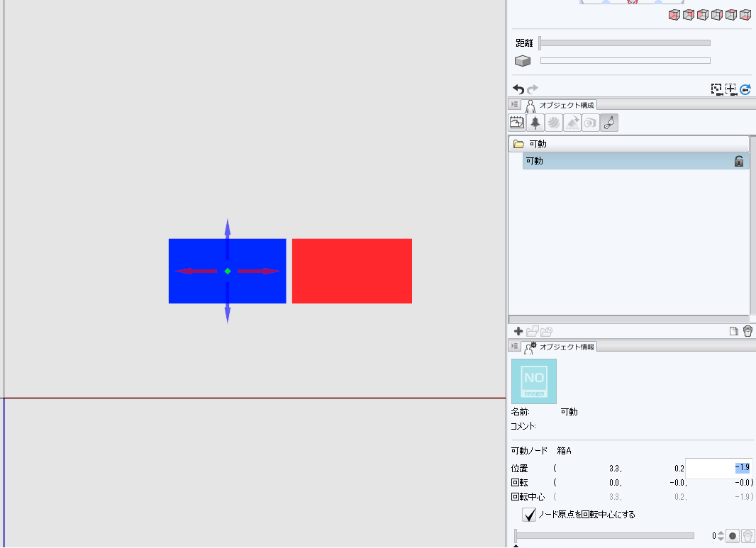Click the object list horizontal scrollbar
This screenshot has height=548, width=756.
629,319
